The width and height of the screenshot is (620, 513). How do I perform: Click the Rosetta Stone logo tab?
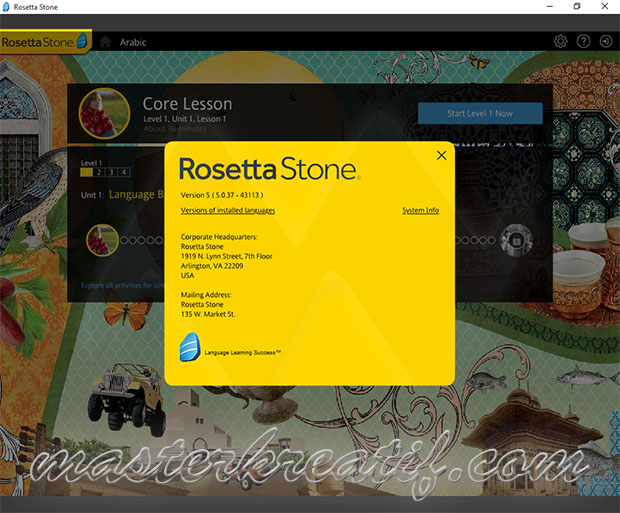pos(45,42)
